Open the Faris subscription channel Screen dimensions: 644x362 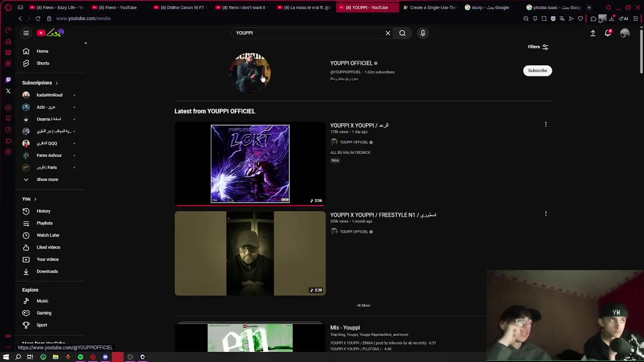coord(50,167)
